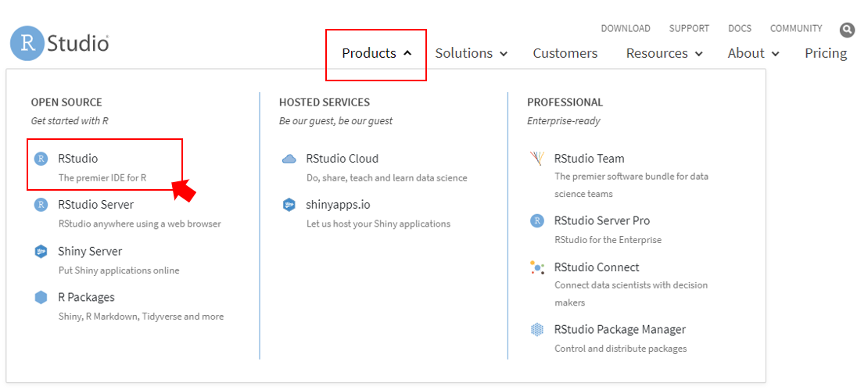Screen dimensions: 868x390
Task: Click the RStudio Package Manager icon
Action: pos(537,330)
